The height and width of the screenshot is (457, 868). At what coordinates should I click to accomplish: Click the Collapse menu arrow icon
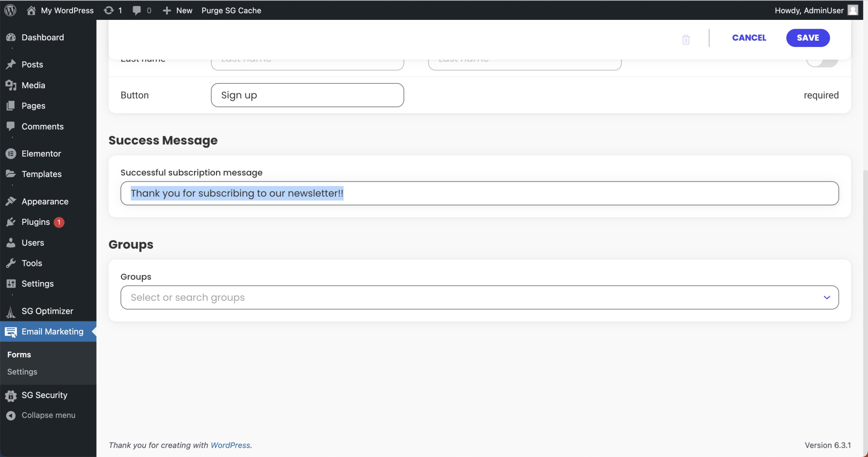[11, 415]
